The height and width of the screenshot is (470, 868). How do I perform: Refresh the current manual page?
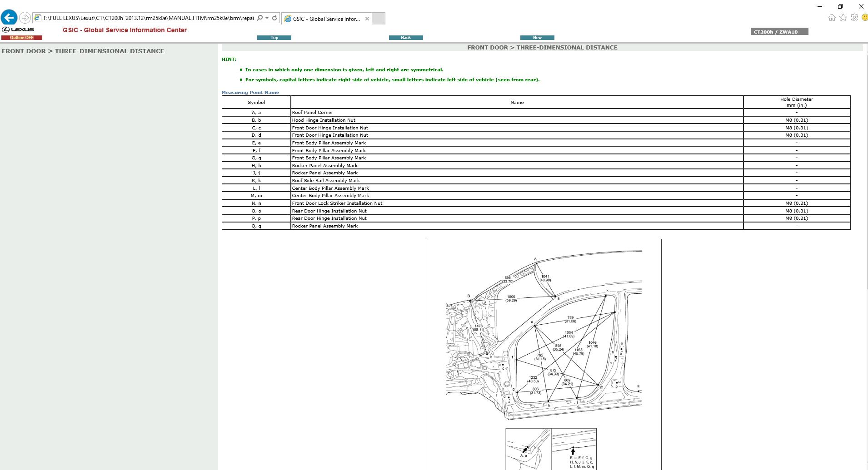[x=275, y=18]
